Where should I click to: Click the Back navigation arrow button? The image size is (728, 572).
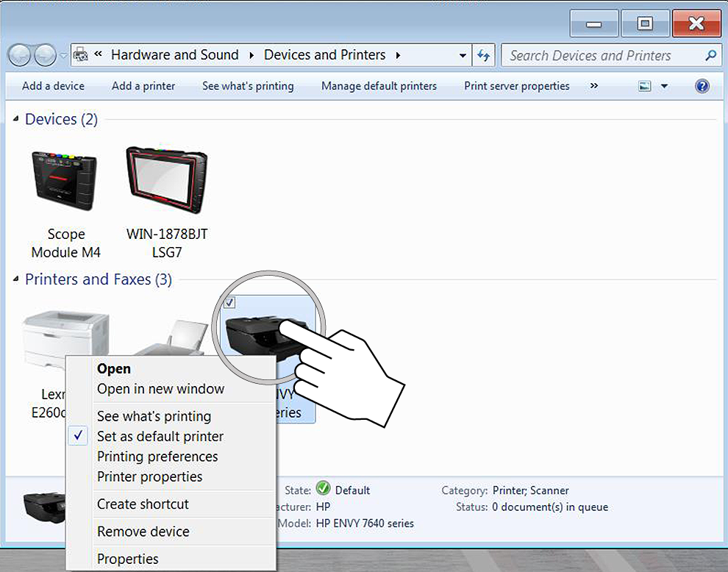(20, 55)
